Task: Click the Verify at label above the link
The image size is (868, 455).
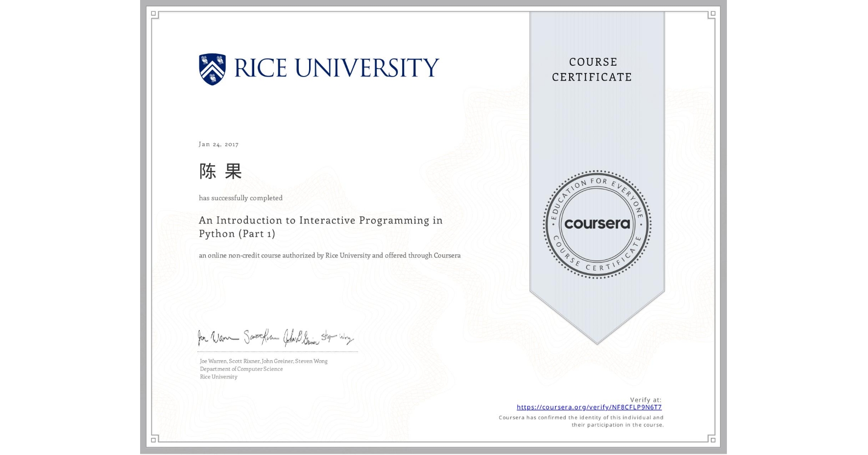Action: [645, 399]
